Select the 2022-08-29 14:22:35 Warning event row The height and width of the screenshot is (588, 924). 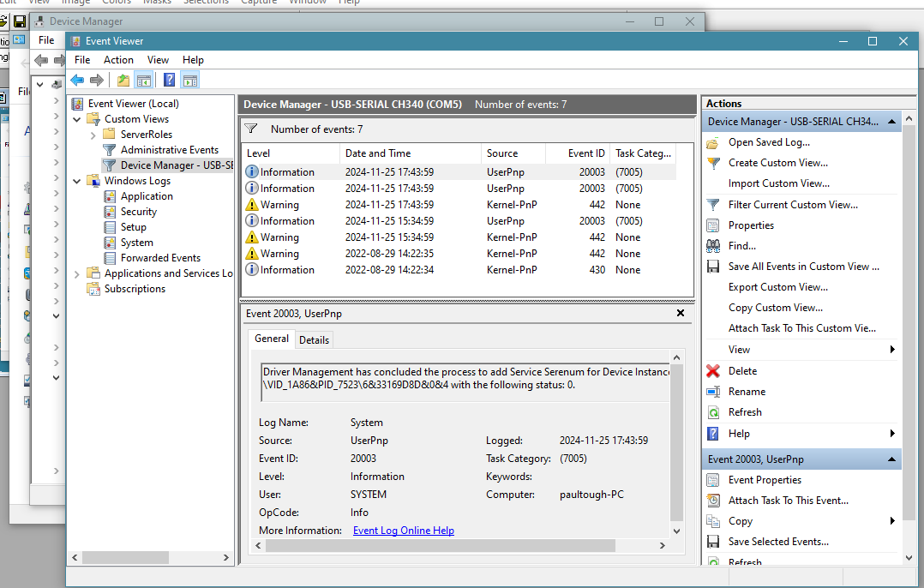(x=459, y=254)
